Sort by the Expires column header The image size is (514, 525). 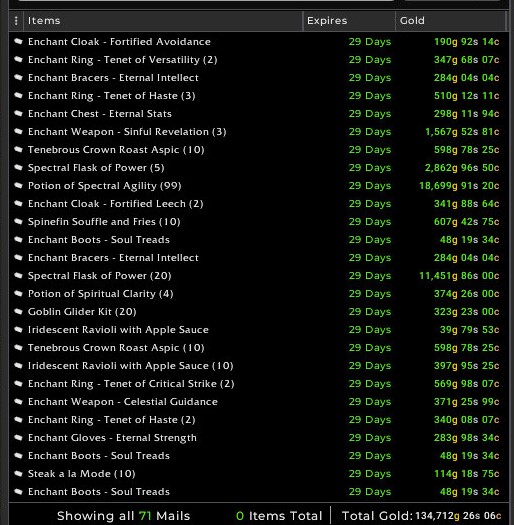[x=349, y=21]
